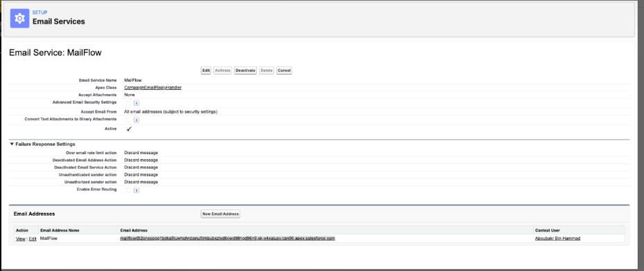Click the Deactivate button
This screenshot has height=271, width=644.
[246, 71]
